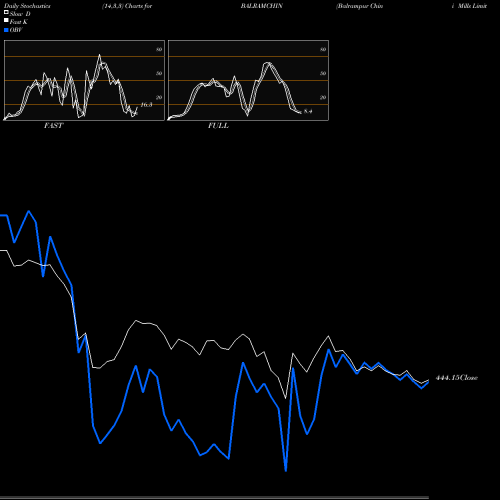The height and width of the screenshot is (500, 500).
Task: Click the 8.4 value in FULL chart
Action: tap(308, 111)
